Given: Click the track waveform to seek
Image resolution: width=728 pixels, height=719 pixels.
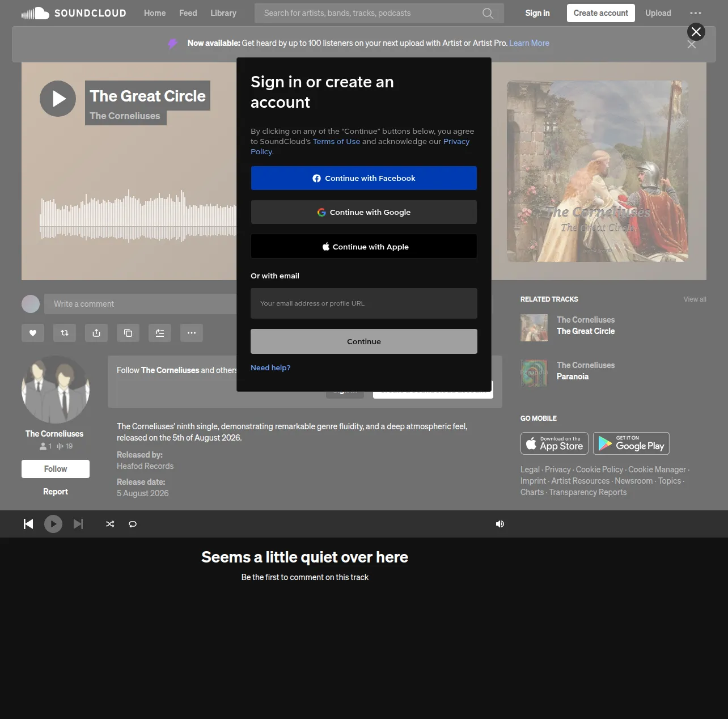Looking at the screenshot, I should click(138, 215).
